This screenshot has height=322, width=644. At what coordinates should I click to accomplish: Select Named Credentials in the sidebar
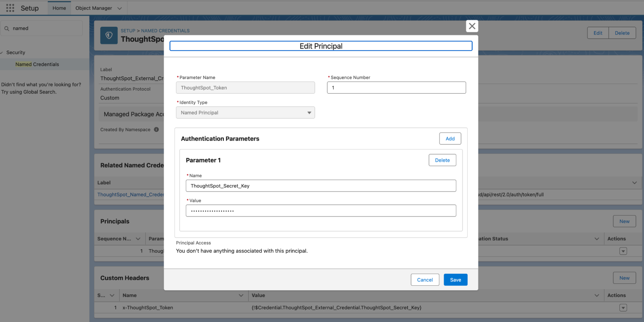pos(37,64)
